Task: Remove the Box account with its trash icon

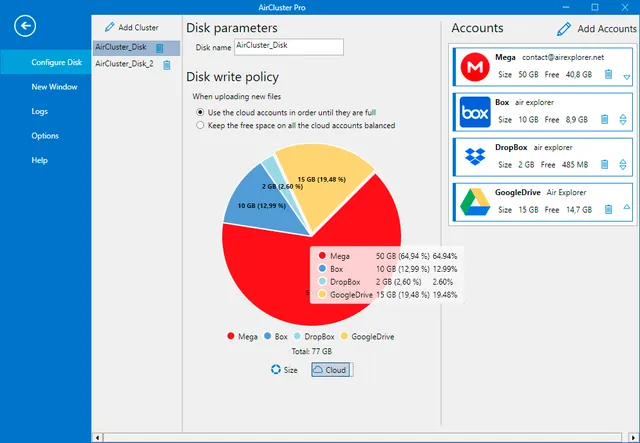Action: 604,119
